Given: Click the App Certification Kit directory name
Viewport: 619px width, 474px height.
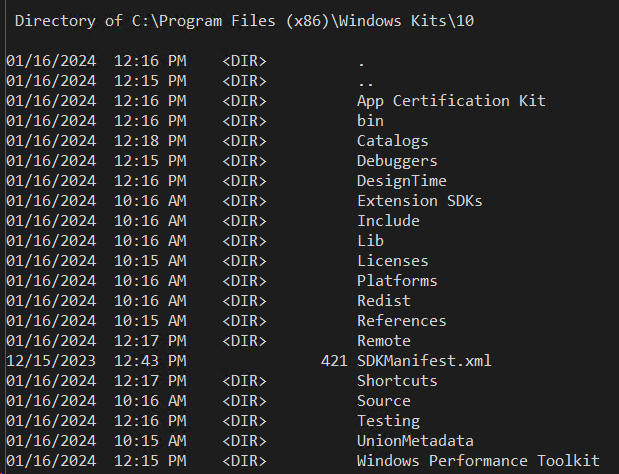Looking at the screenshot, I should (x=451, y=101).
